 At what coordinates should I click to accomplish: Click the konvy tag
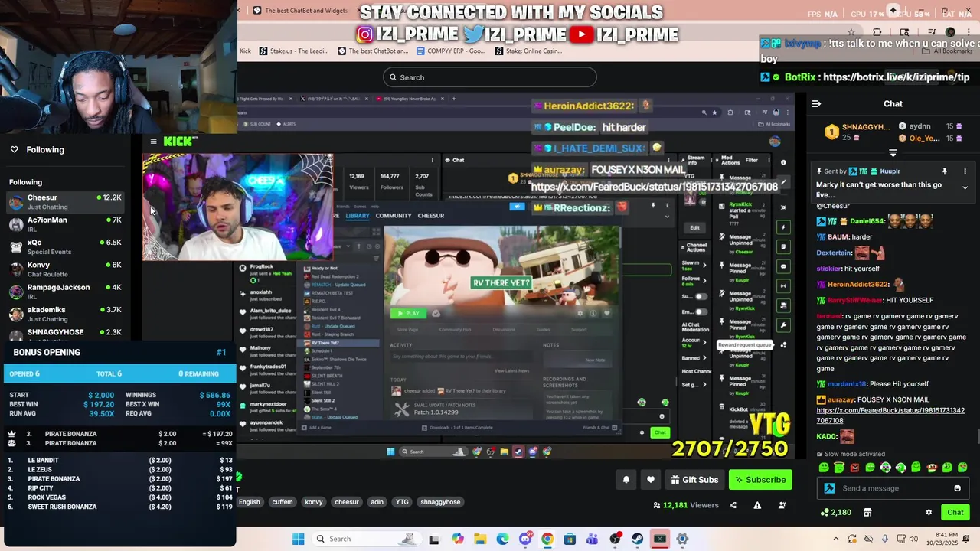click(x=314, y=502)
